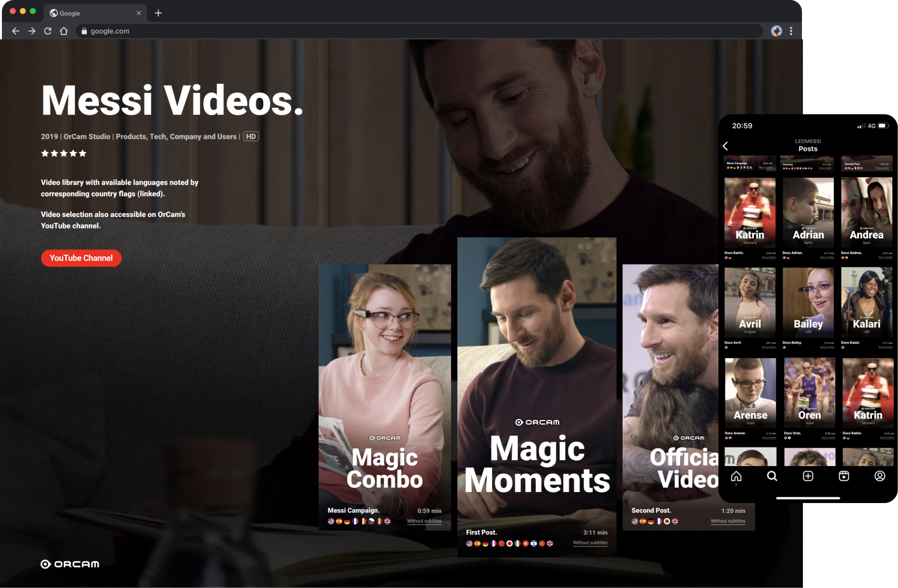Tap the Home icon in phone nav

tap(736, 476)
